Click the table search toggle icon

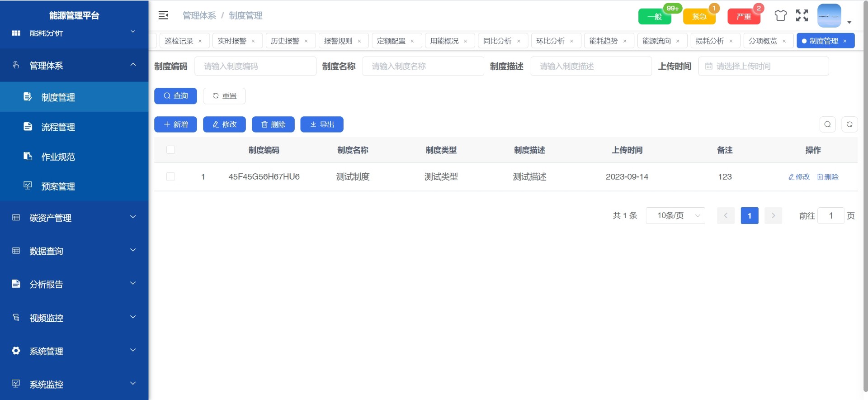[827, 124]
